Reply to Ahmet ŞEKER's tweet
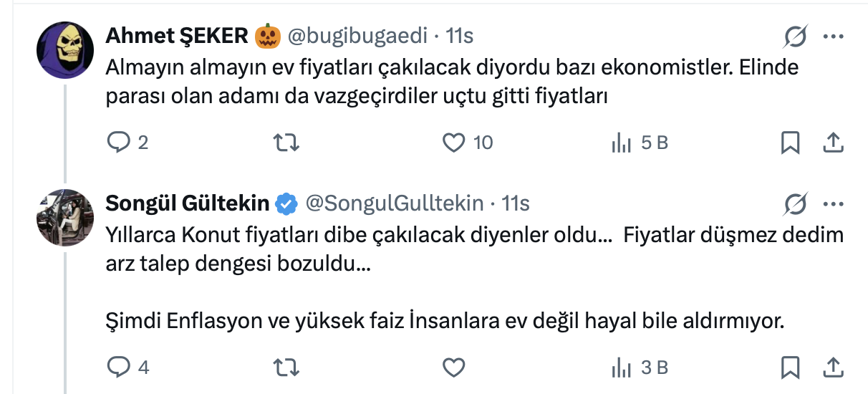The height and width of the screenshot is (394, 868). point(117,143)
